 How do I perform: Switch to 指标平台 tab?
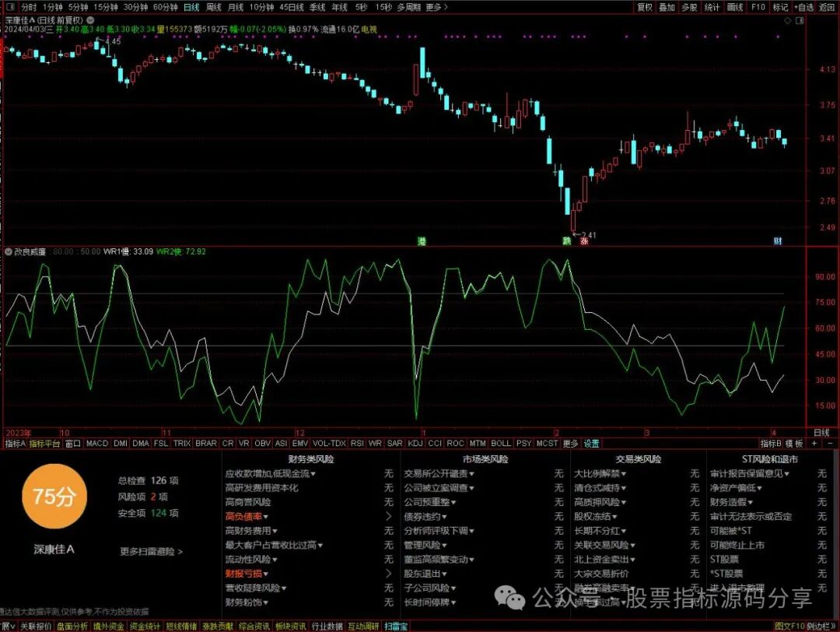coord(44,444)
